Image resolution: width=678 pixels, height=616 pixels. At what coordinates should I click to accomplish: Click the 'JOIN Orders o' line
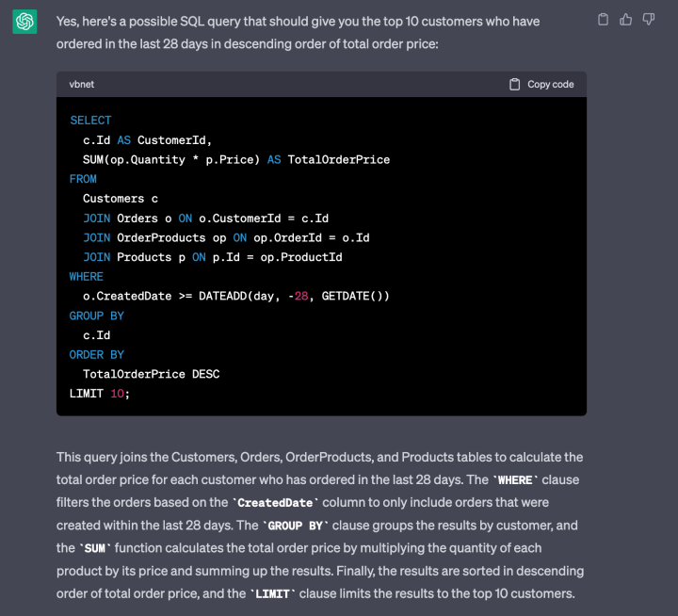click(205, 218)
